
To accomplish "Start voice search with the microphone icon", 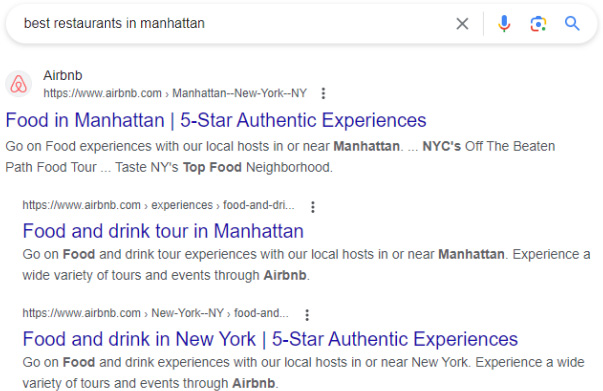I will click(x=504, y=24).
